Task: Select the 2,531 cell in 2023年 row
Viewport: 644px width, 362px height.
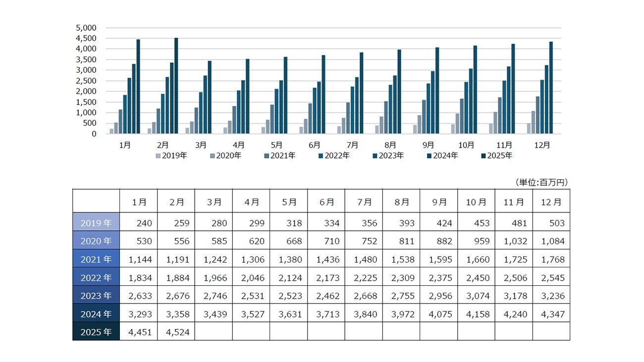Action: [x=251, y=296]
